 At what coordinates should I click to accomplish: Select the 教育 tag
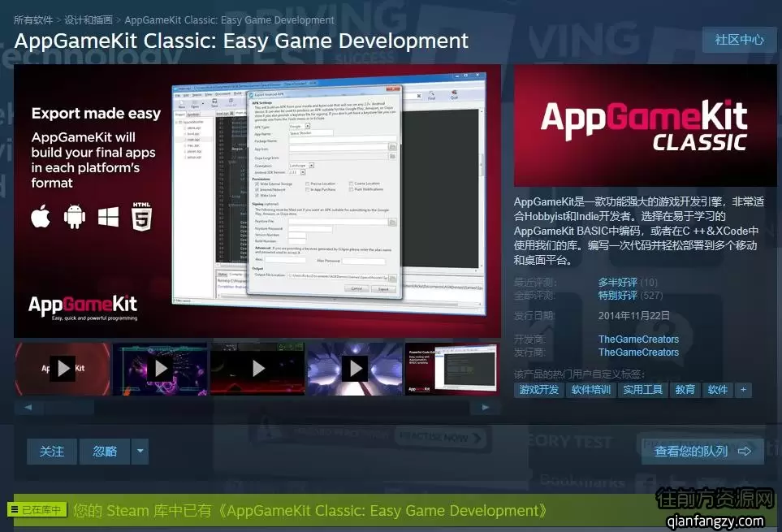[685, 390]
